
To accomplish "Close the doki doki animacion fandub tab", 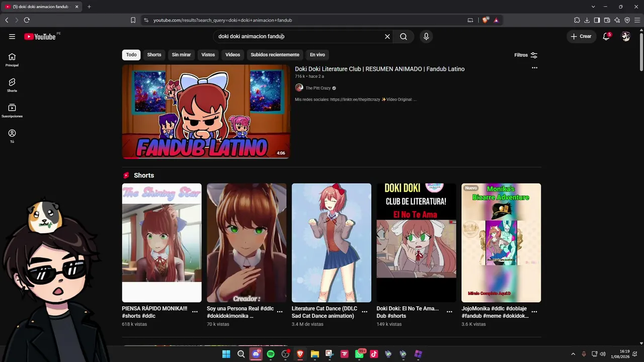I will click(76, 7).
